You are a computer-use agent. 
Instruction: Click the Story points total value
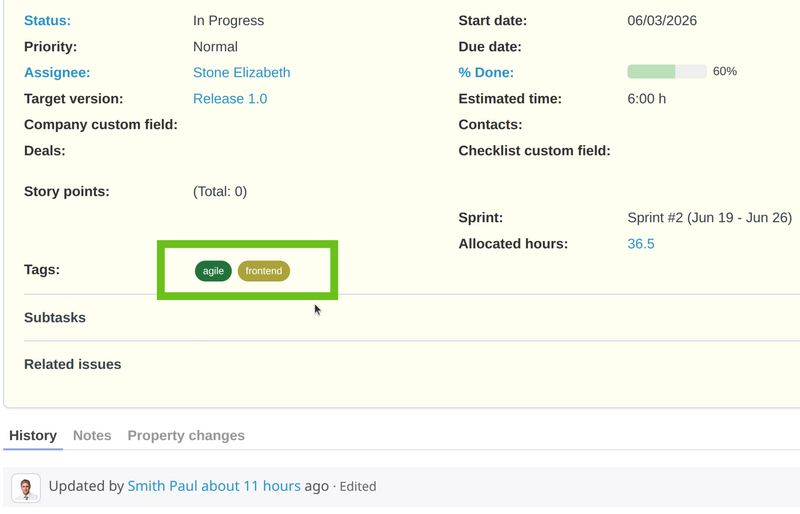pyautogui.click(x=220, y=191)
